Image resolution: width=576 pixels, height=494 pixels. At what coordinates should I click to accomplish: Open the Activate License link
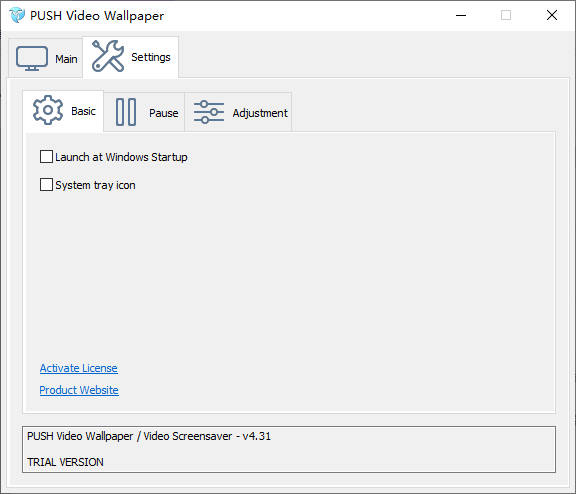79,368
